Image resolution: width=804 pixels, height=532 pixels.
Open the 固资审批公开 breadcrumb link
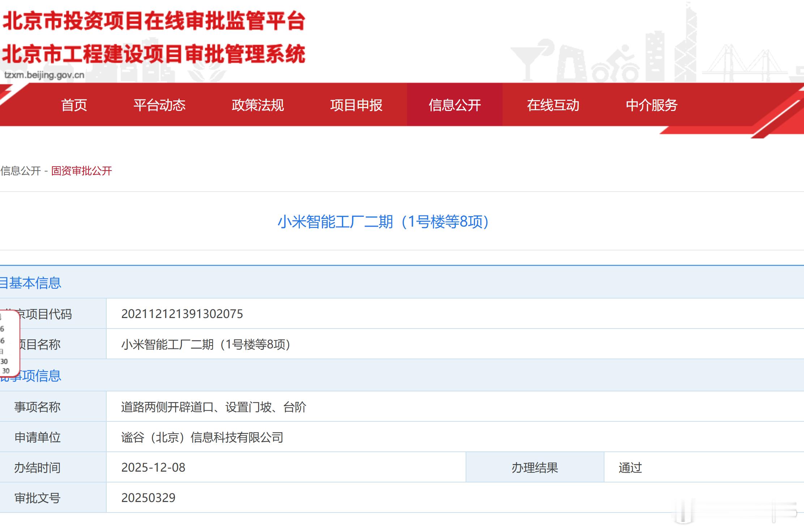click(82, 171)
